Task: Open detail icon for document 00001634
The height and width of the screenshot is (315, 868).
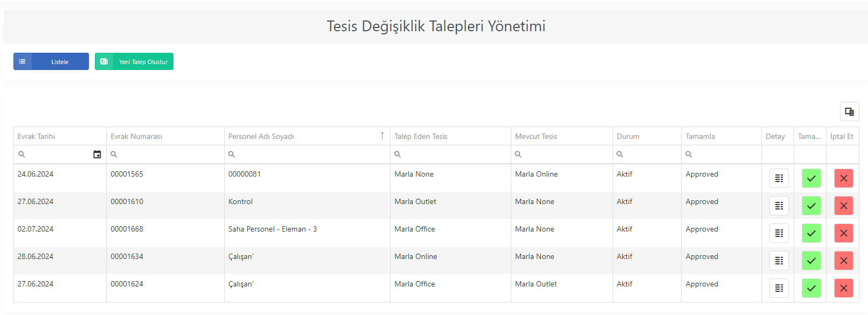Action: [779, 261]
